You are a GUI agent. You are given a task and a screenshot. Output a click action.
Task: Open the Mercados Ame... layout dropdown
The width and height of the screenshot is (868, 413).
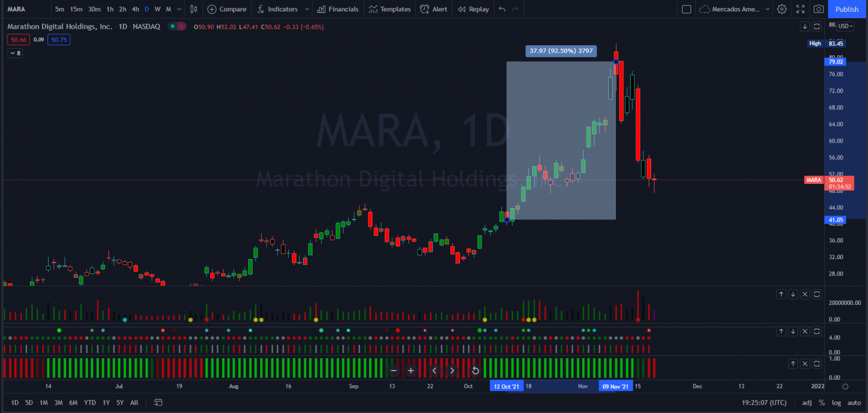pos(735,9)
